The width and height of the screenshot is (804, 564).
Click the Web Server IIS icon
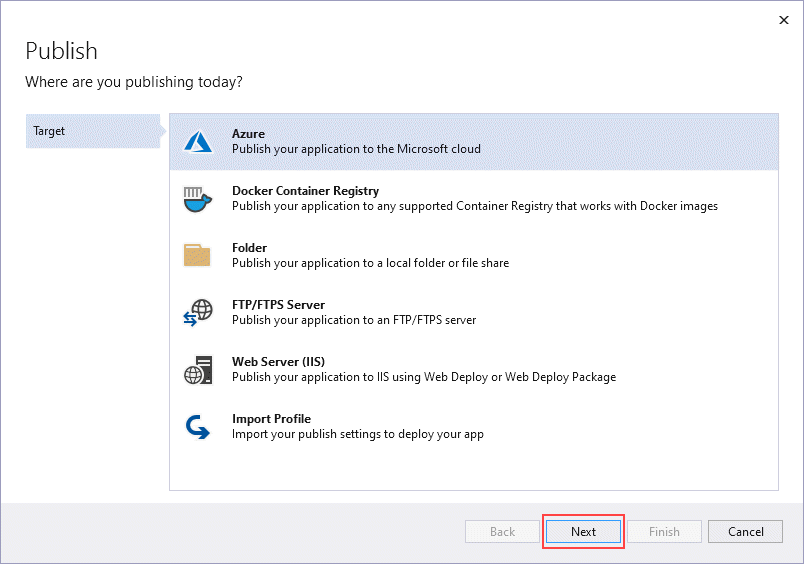click(198, 370)
